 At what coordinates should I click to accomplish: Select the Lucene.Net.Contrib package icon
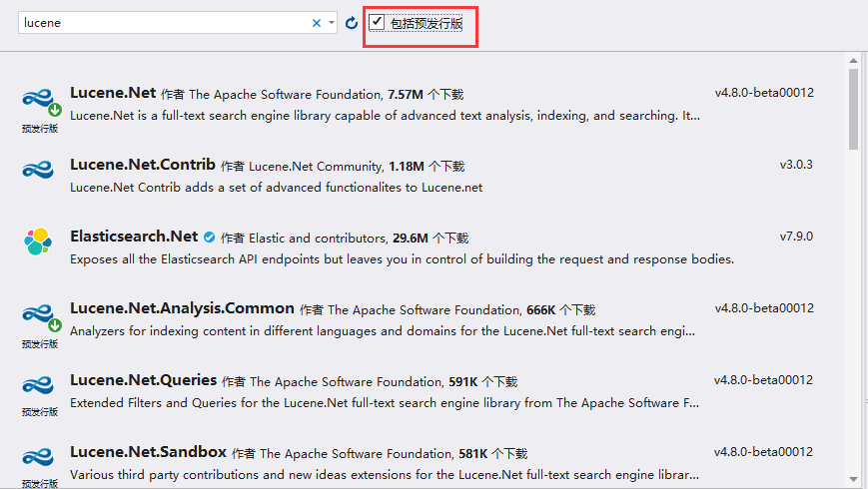point(38,170)
